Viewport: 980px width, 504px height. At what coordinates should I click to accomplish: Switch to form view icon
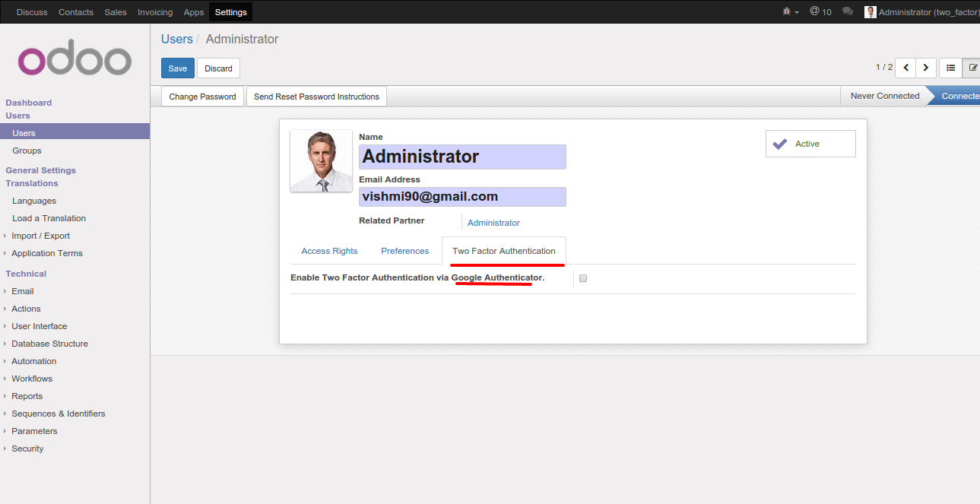pos(972,68)
